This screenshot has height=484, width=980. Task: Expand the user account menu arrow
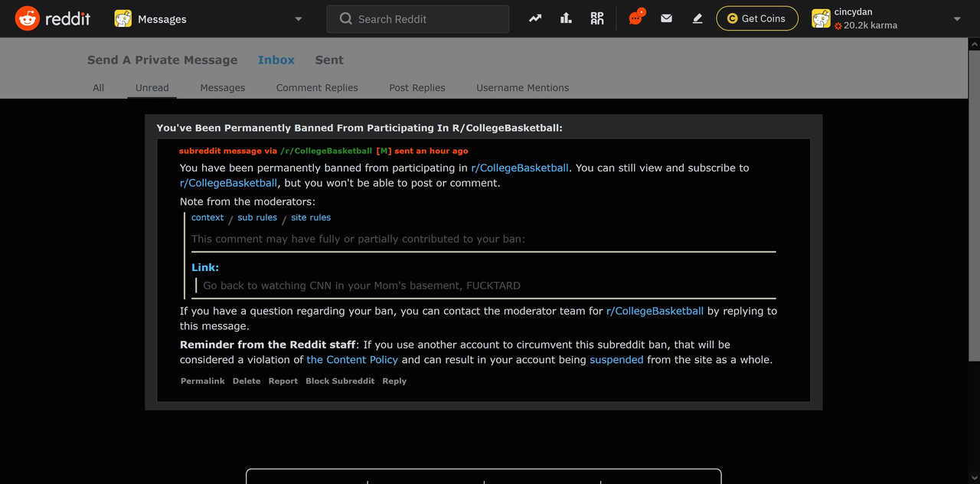pos(957,19)
